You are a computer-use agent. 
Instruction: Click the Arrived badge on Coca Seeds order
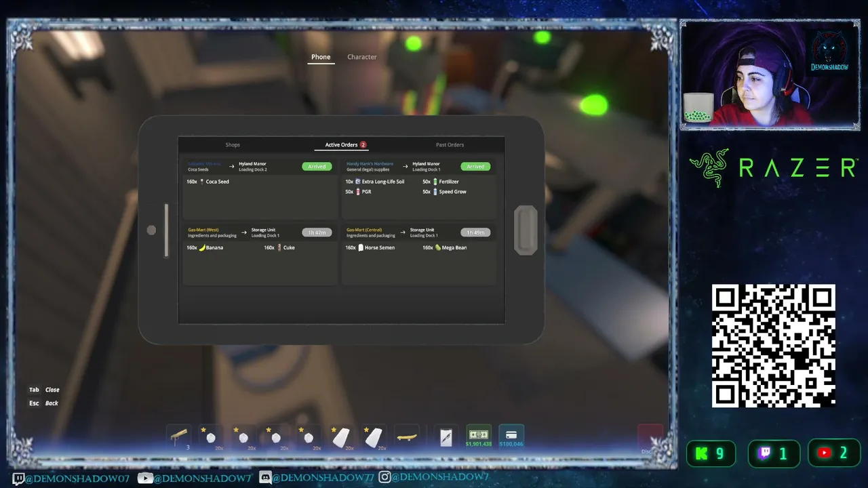[x=317, y=166]
